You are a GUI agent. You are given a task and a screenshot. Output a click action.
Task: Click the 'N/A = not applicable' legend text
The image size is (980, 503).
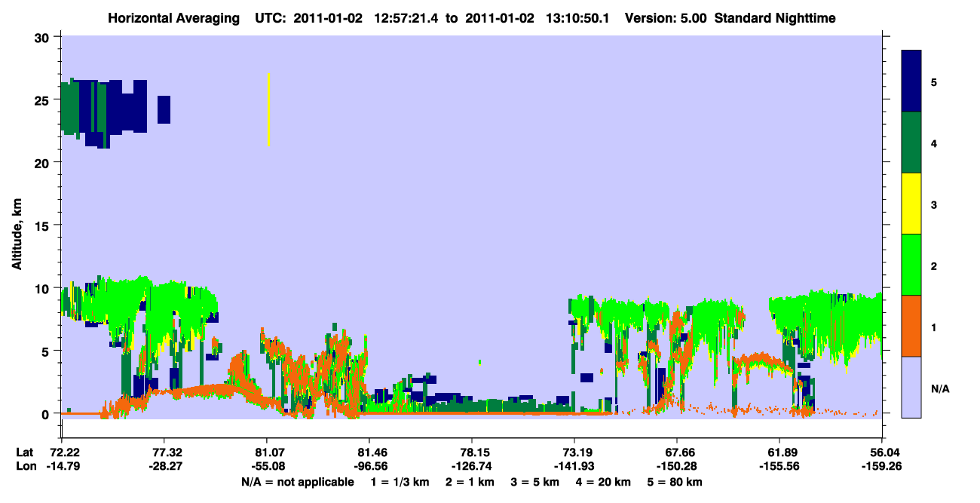pyautogui.click(x=297, y=482)
